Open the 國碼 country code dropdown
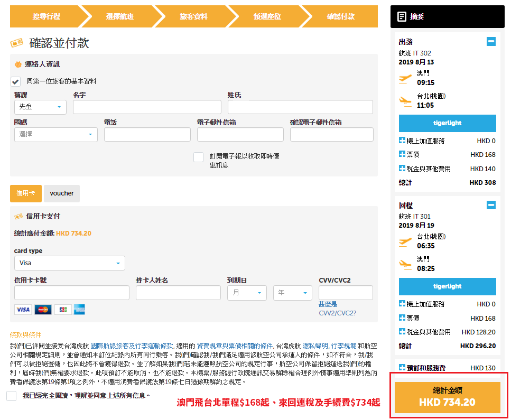The image size is (511, 420). pos(56,135)
